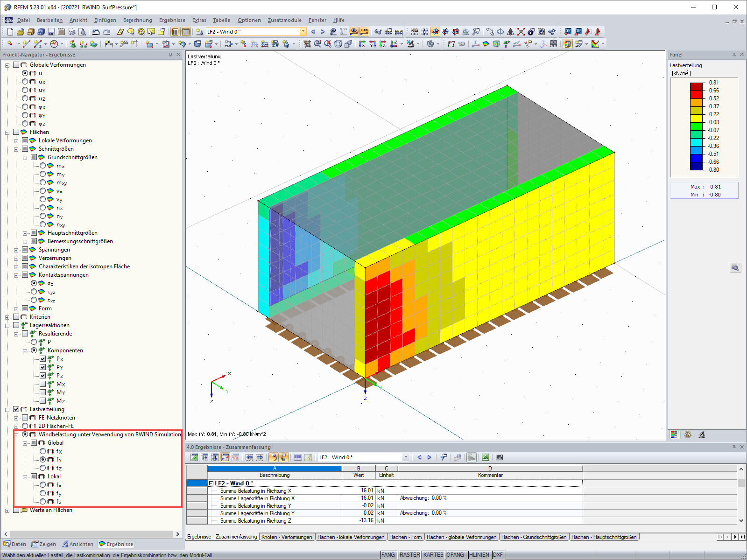Toggle the DXF status bar button
Screen dimensions: 747x560
(498, 555)
